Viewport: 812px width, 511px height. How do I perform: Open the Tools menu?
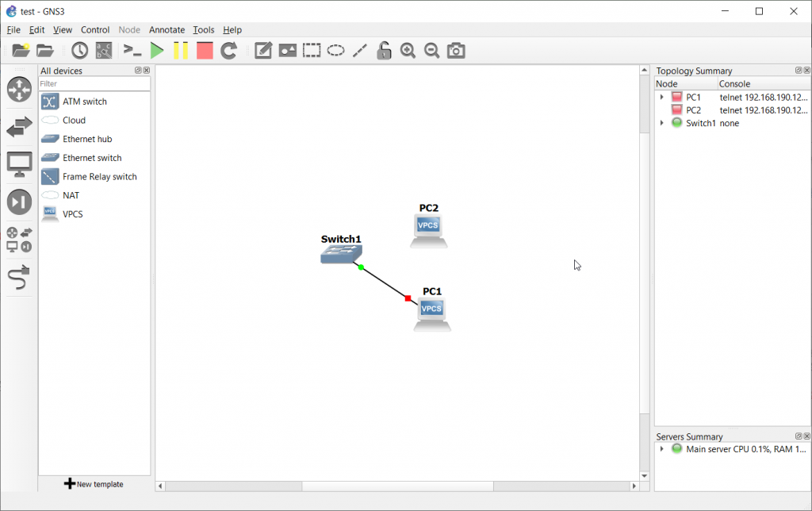204,29
